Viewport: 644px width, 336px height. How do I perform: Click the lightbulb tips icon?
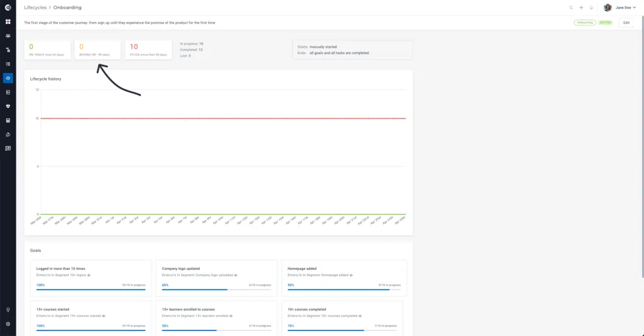[8, 310]
